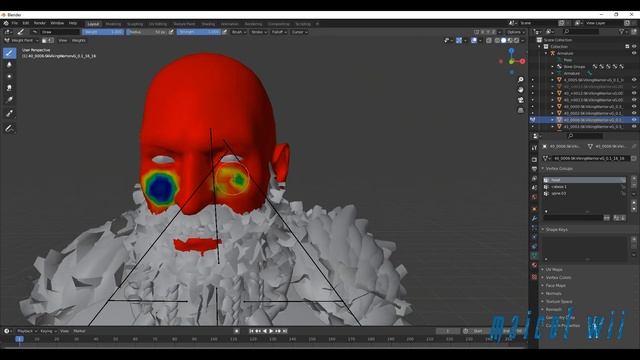Image resolution: width=640 pixels, height=360 pixels.
Task: Open the Object properties tab
Action: (x=534, y=209)
